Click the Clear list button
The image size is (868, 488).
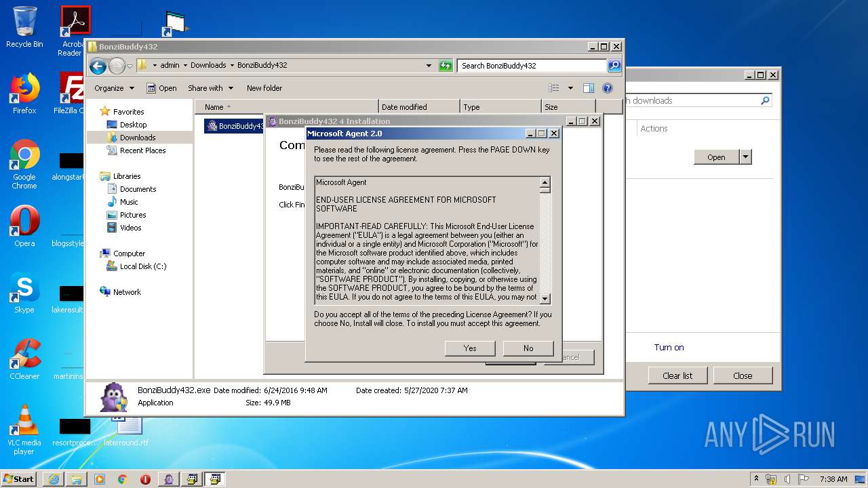(677, 375)
